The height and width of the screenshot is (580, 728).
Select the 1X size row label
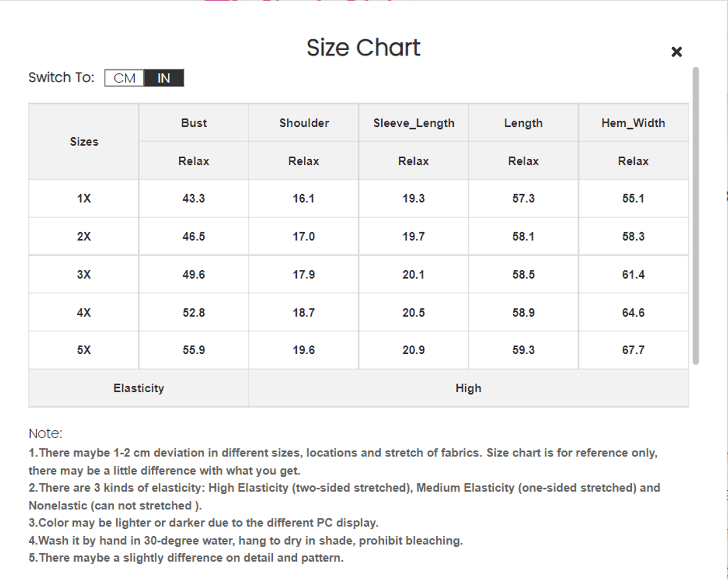coord(84,199)
